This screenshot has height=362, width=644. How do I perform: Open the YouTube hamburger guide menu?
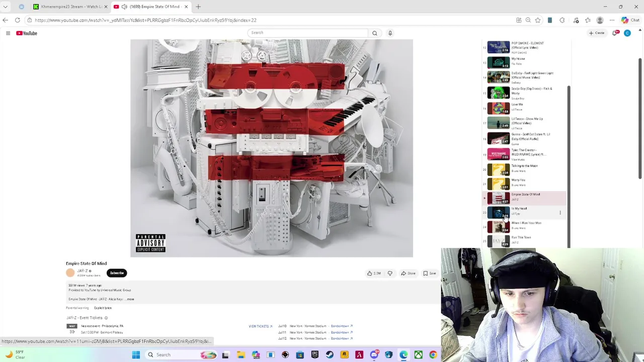8,33
